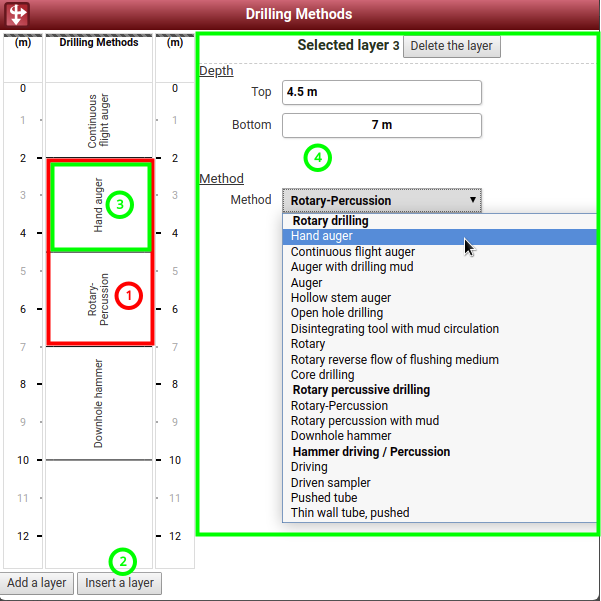Choose Continuous flight auger option
The image size is (601, 601).
[x=352, y=252]
